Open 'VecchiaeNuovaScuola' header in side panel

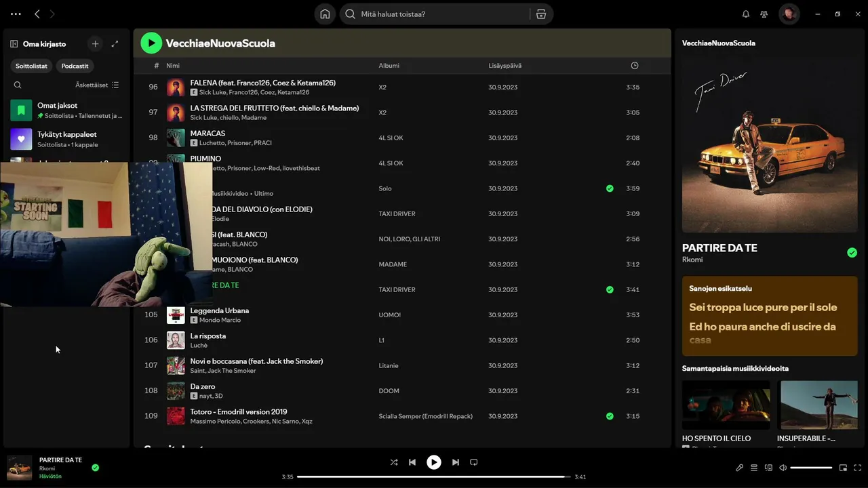coord(719,43)
